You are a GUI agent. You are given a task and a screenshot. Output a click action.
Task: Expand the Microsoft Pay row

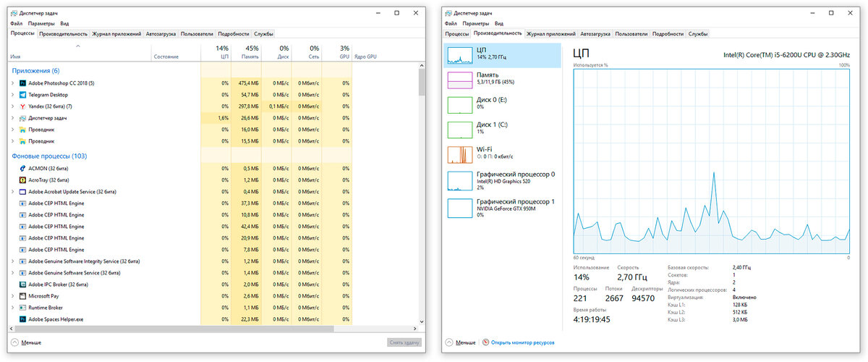click(12, 296)
